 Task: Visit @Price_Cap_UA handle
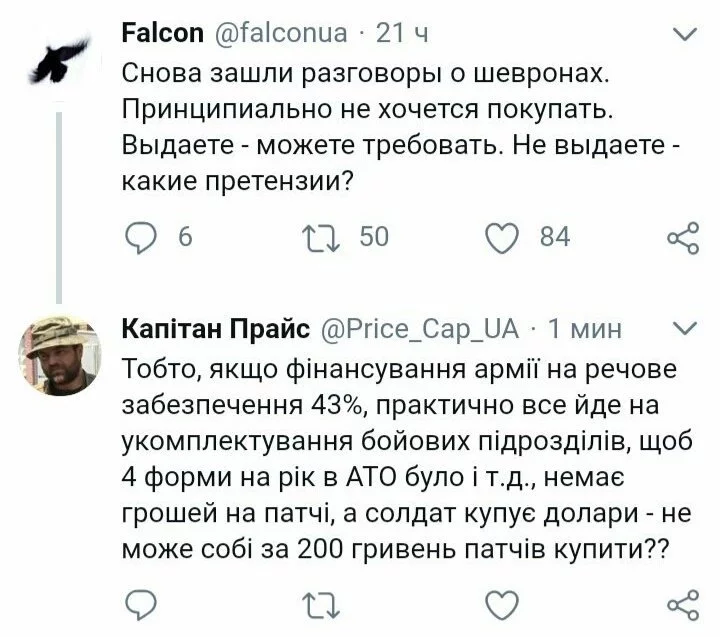pyautogui.click(x=418, y=329)
